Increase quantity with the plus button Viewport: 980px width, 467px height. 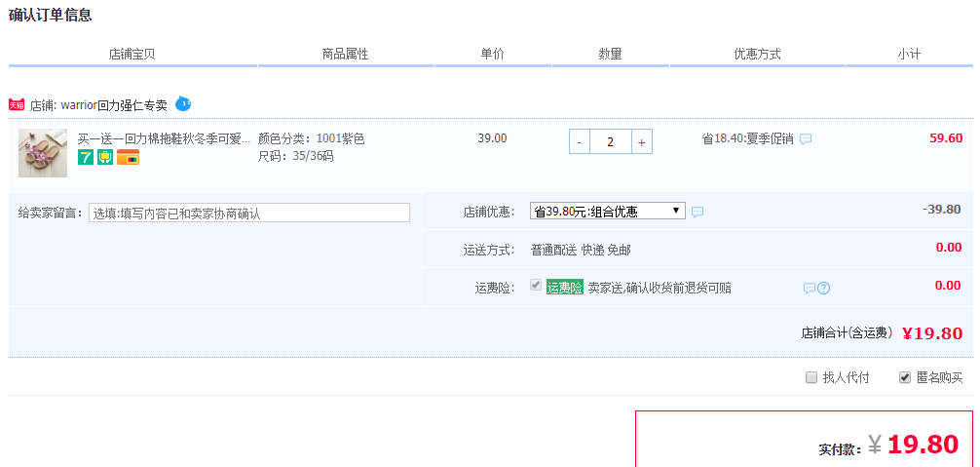[641, 142]
